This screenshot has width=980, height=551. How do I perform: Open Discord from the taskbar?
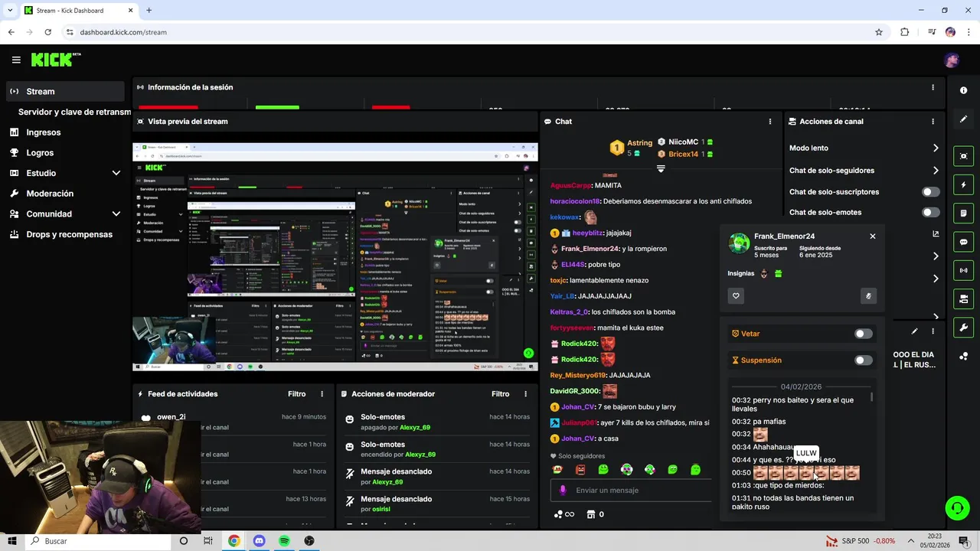(x=259, y=541)
